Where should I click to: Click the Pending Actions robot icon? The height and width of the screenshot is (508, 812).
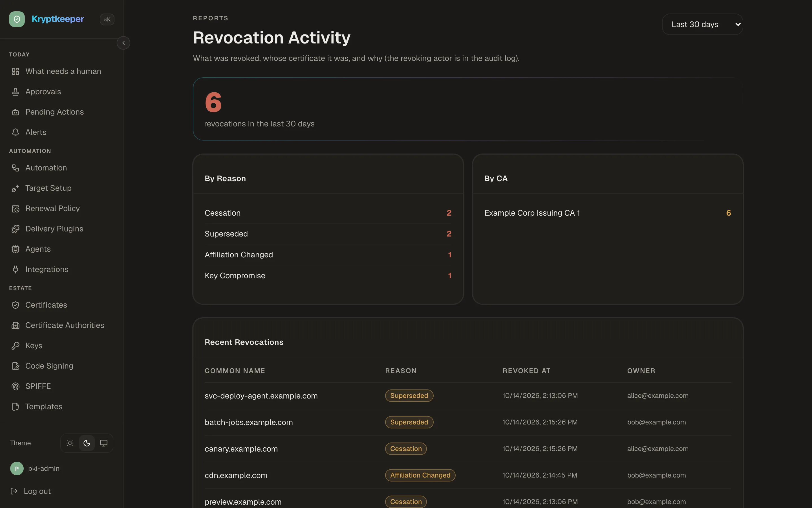pos(16,112)
